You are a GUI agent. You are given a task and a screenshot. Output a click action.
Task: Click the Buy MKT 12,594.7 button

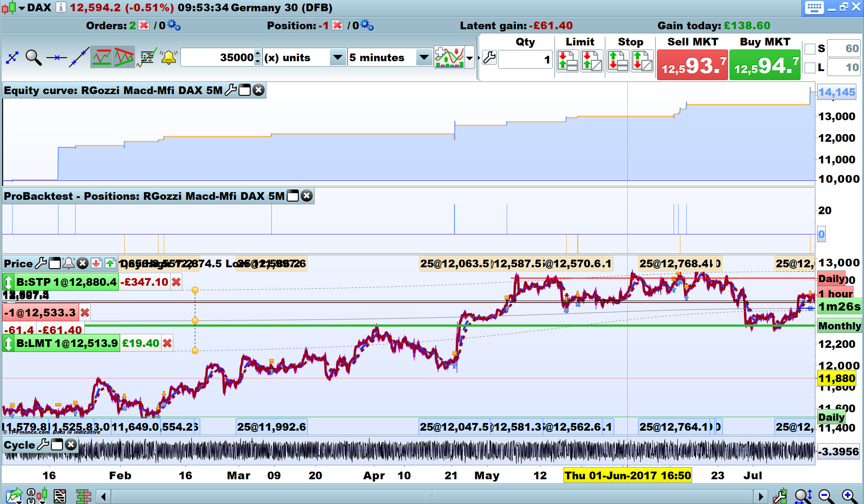tap(765, 65)
